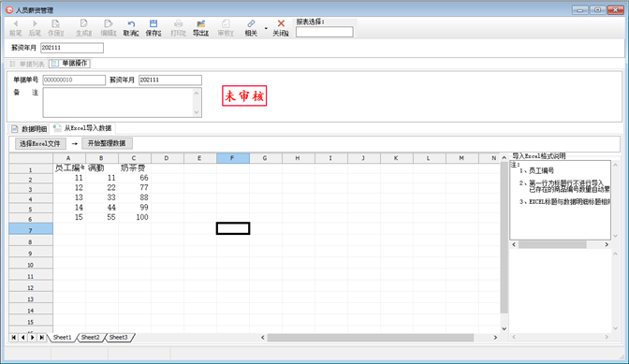Click spreadsheet horizontal scroll left arrow

coord(263,338)
